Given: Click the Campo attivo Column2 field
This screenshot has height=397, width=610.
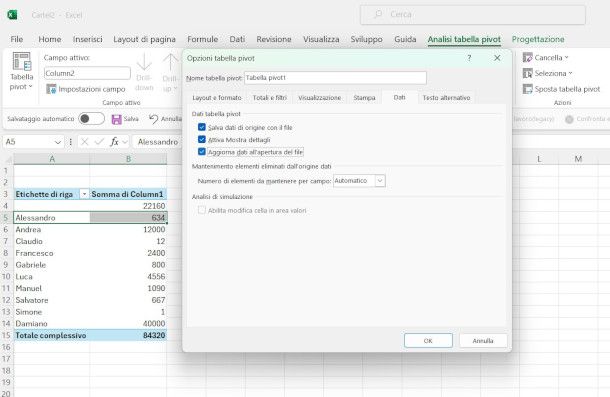Looking at the screenshot, I should 87,73.
